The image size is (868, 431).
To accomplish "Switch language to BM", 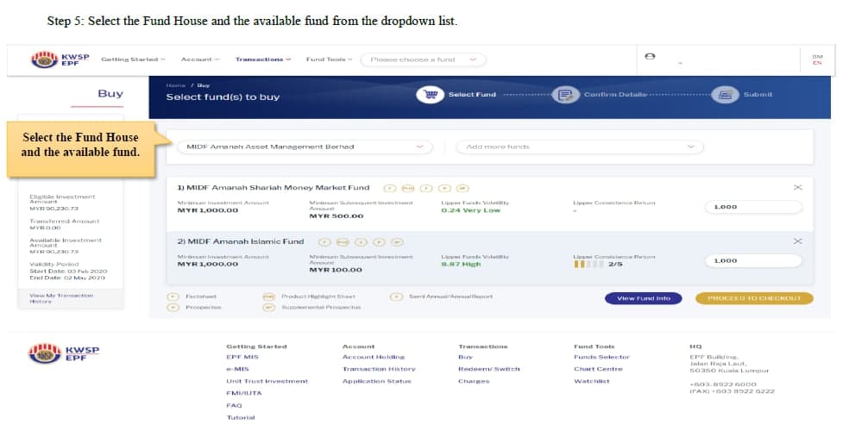I will click(817, 56).
